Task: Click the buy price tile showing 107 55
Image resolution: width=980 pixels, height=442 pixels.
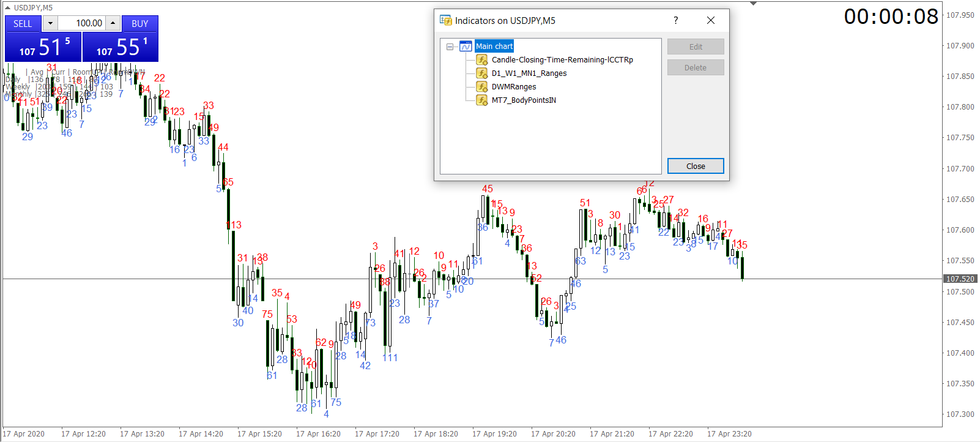Action: pyautogui.click(x=121, y=47)
